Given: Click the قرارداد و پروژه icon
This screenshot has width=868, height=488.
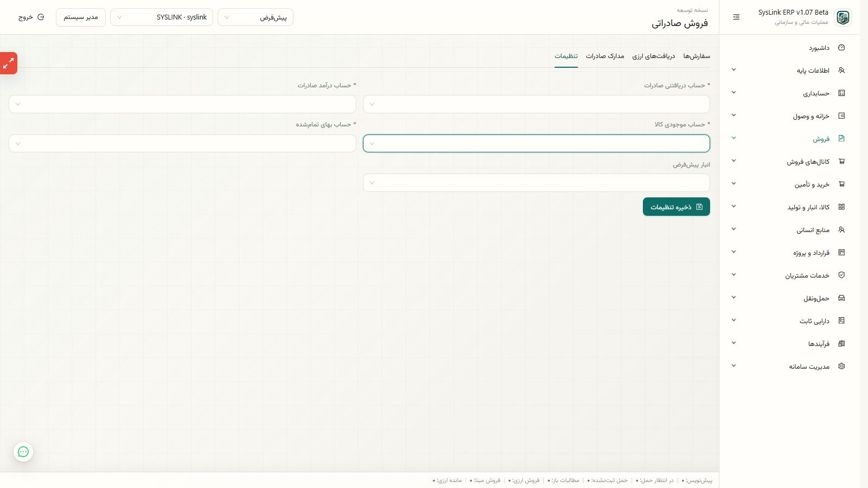Looking at the screenshot, I should [841, 253].
